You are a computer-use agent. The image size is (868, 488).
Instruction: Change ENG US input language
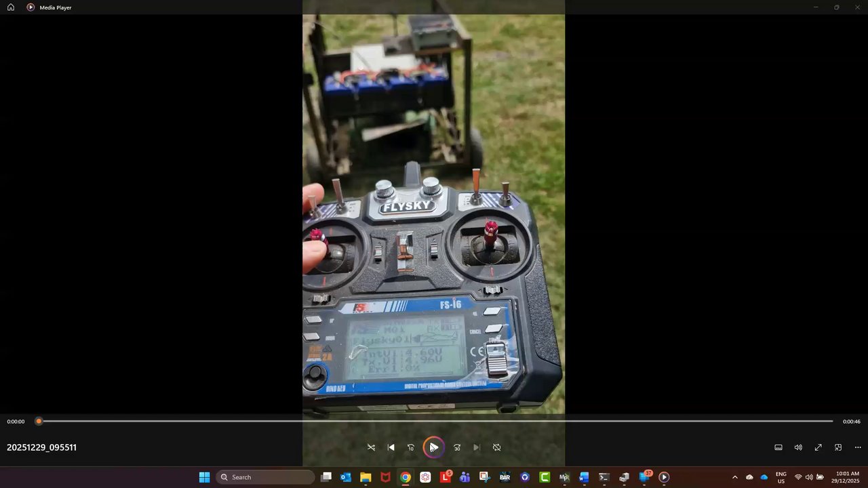(x=781, y=477)
